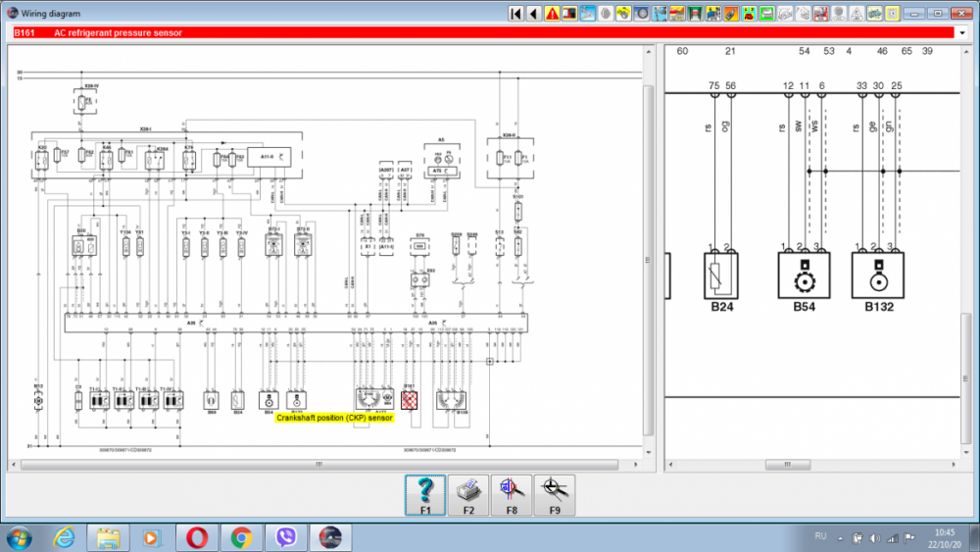
Task: Launch Opera from the taskbar
Action: pos(197,537)
